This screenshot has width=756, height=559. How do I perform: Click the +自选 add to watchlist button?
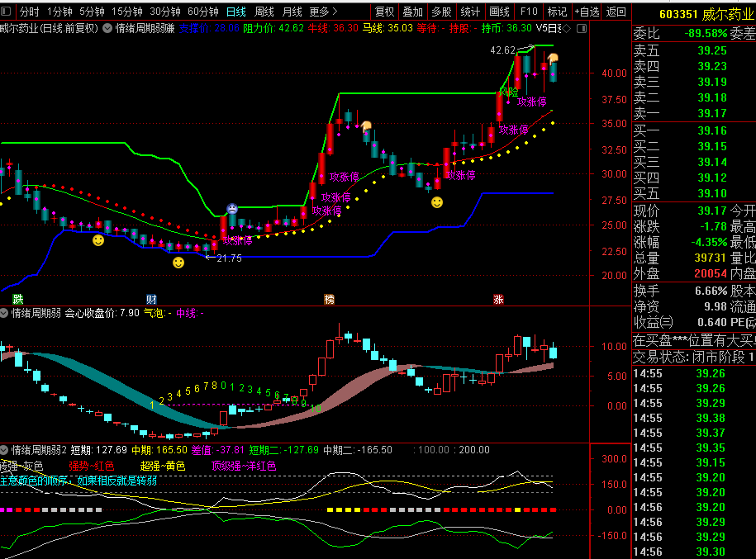pos(587,12)
